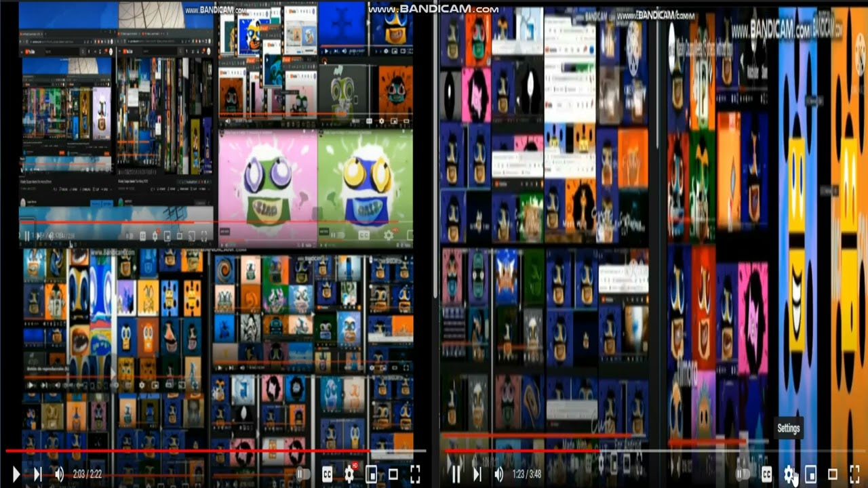This screenshot has height=488, width=868.
Task: Toggle autoplay in the 3:48 video player
Action: pos(743,474)
